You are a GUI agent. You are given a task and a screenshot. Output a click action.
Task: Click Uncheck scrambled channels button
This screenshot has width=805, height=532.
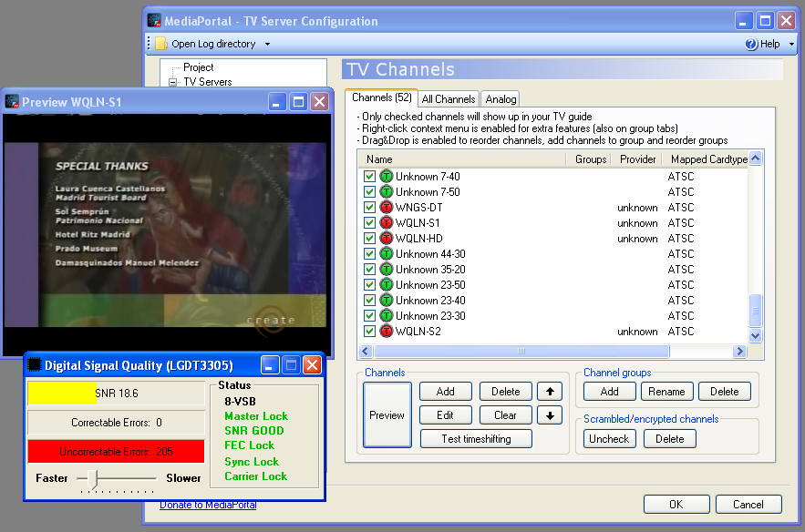tap(609, 439)
